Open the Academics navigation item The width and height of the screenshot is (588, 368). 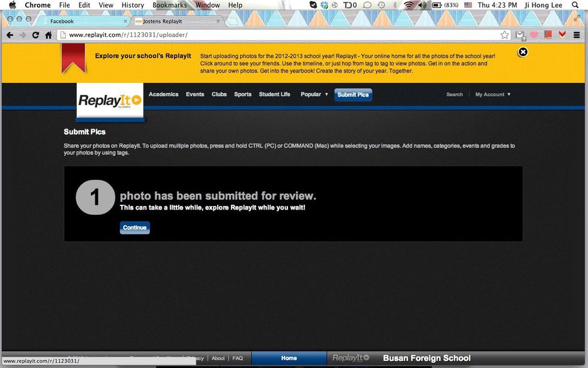point(163,94)
